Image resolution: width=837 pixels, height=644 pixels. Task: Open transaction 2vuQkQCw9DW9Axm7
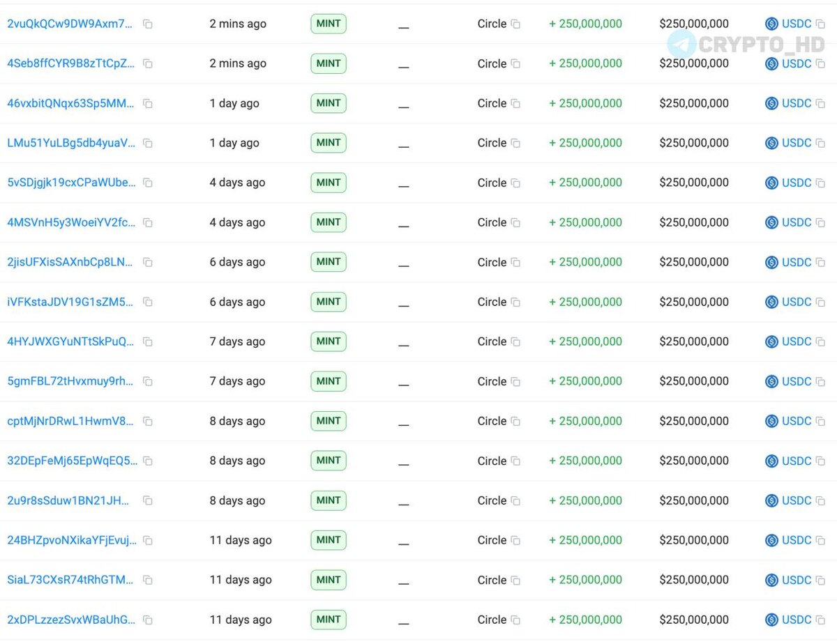click(70, 24)
